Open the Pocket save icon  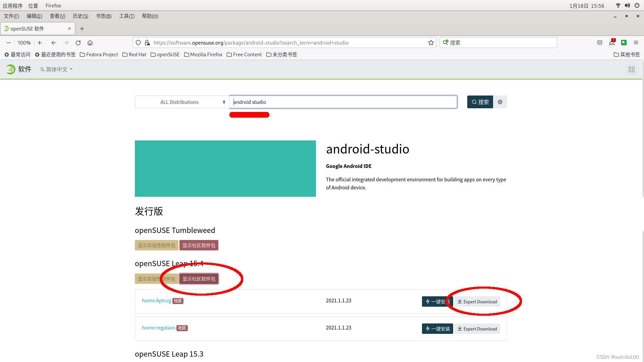point(600,43)
